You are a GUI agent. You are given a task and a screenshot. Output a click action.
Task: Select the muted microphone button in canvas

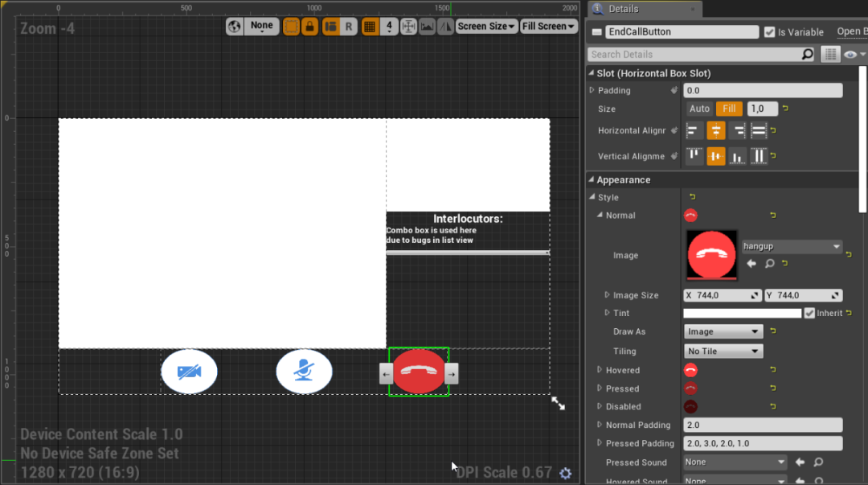point(304,372)
